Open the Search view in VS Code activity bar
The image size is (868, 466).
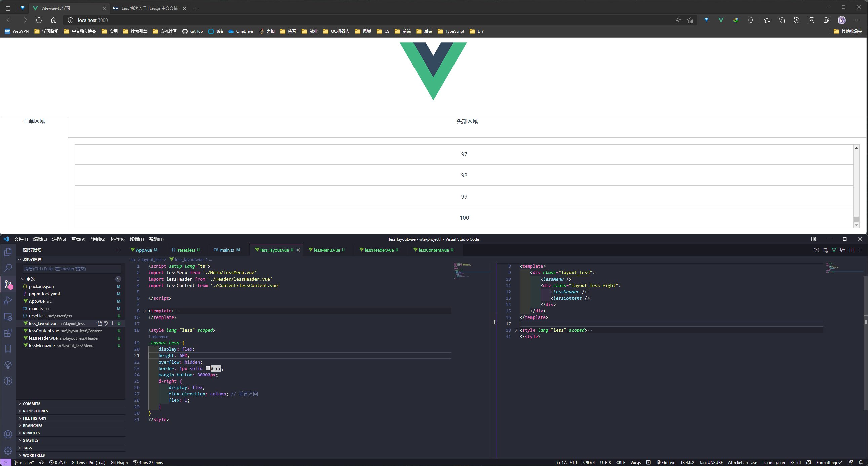(x=8, y=268)
